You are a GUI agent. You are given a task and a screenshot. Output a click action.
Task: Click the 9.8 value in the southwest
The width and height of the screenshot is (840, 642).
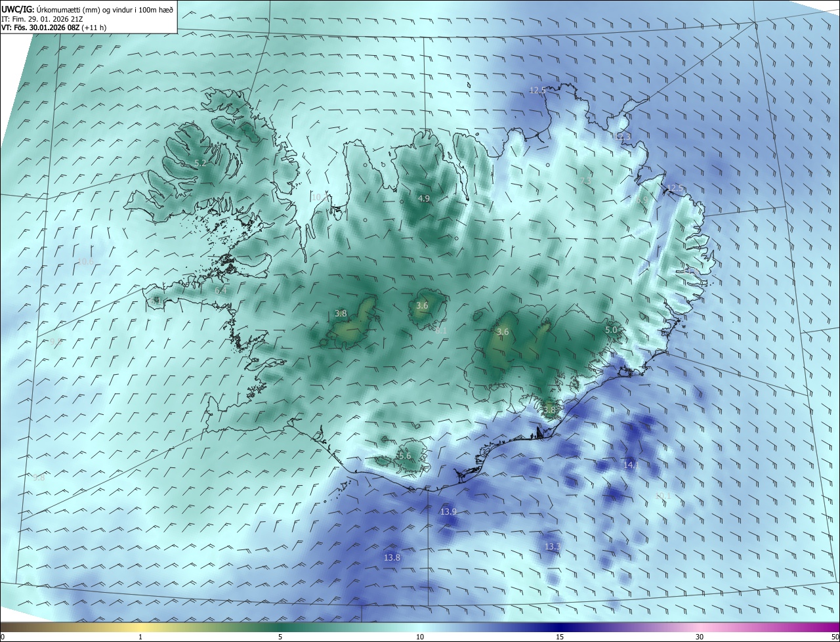[39, 478]
